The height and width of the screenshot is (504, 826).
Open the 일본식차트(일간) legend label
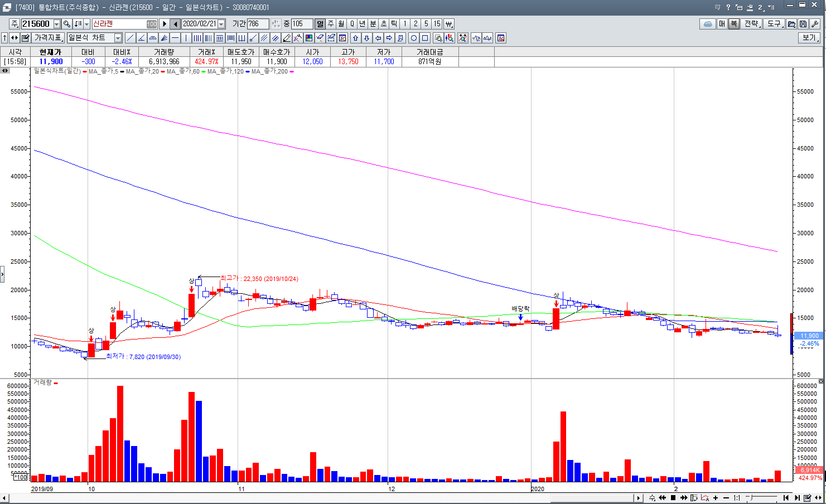coord(57,71)
